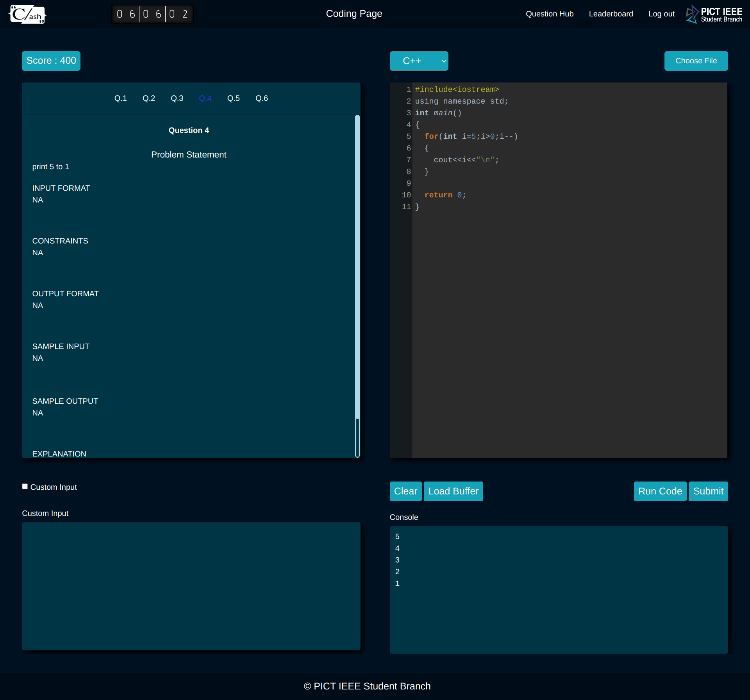The height and width of the screenshot is (700, 750).
Task: Switch to Q.1 tab
Action: (120, 98)
